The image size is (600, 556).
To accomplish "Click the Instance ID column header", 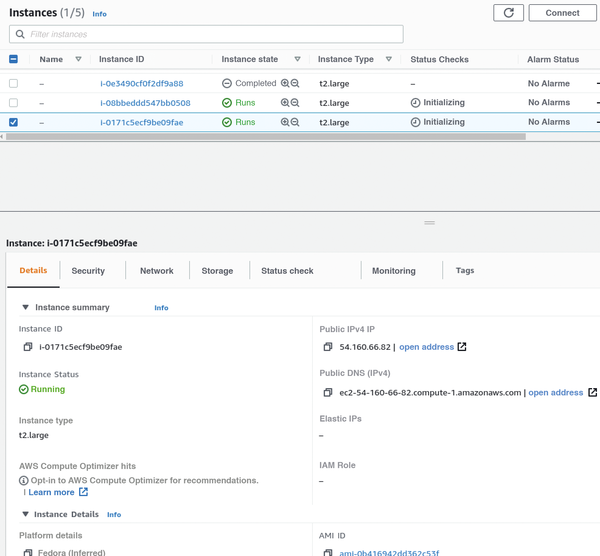I will 122,59.
